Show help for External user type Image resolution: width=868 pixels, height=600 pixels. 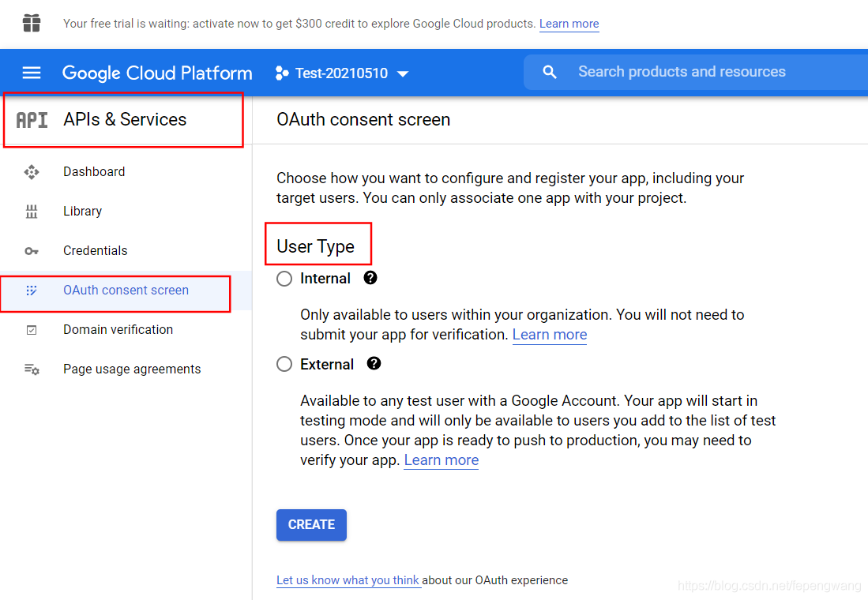point(374,363)
